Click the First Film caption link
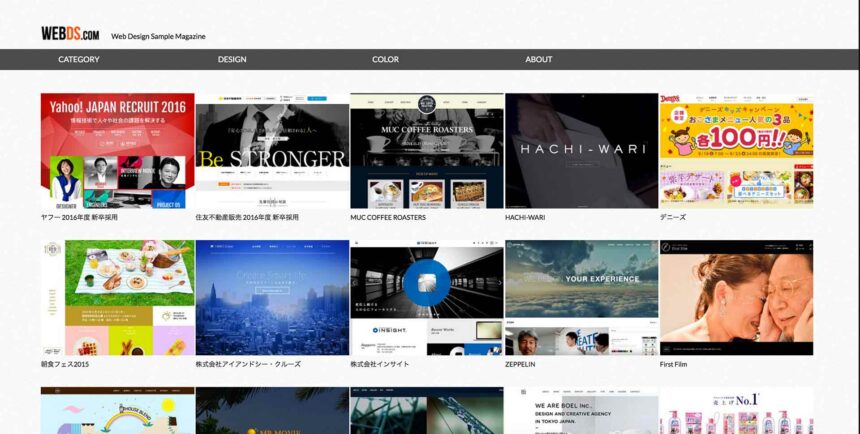This screenshot has height=434, width=860. pyautogui.click(x=674, y=364)
